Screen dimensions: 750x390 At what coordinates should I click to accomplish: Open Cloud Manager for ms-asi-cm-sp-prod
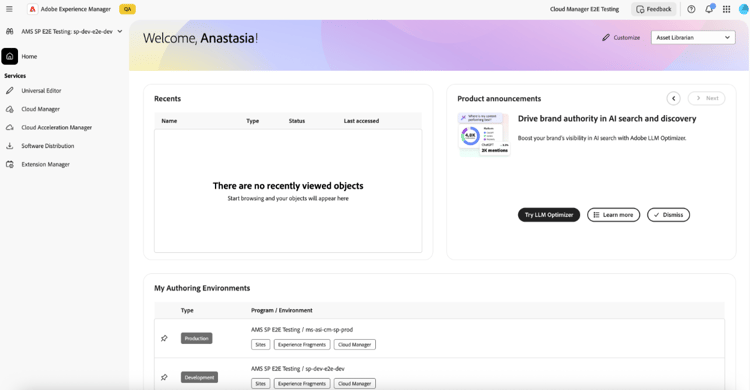(354, 345)
